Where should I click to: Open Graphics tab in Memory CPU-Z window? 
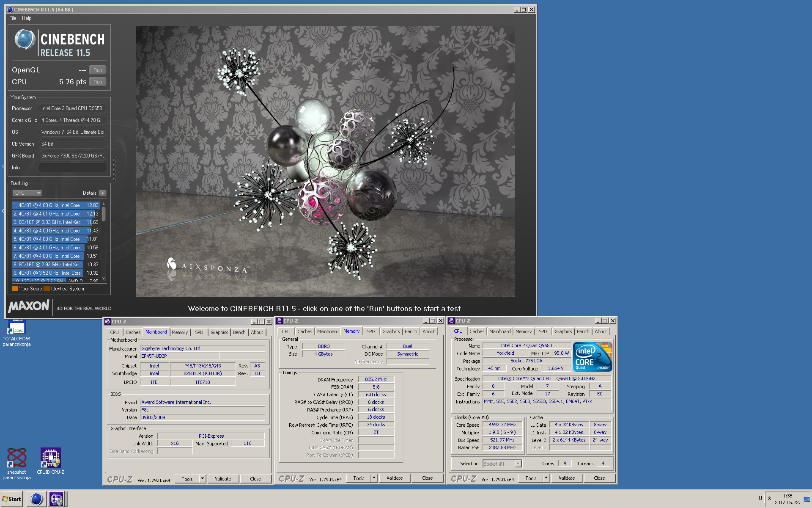point(391,331)
